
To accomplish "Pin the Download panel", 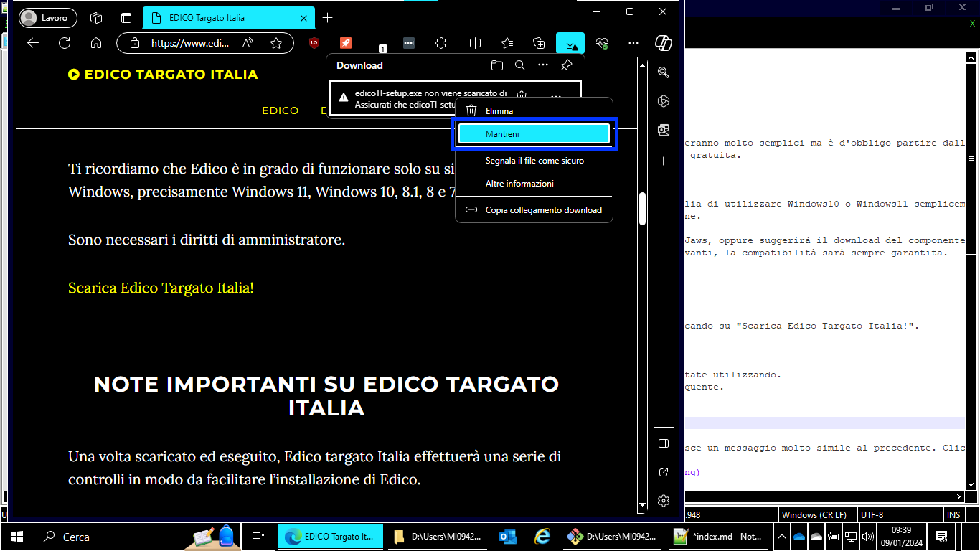I will pos(566,65).
